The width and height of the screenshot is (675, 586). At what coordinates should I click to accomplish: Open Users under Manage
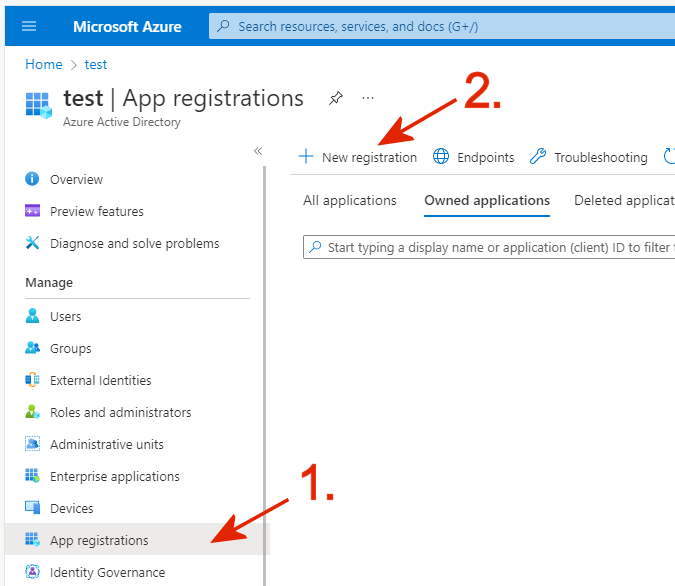tap(65, 316)
